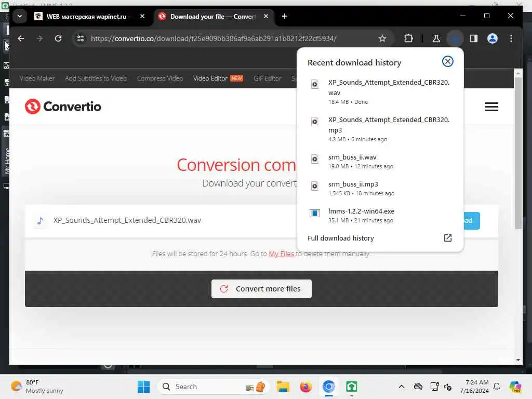Viewport: 532px width, 399px height.
Task: Click the Copilot Preview taskbar icon
Action: [515, 387]
